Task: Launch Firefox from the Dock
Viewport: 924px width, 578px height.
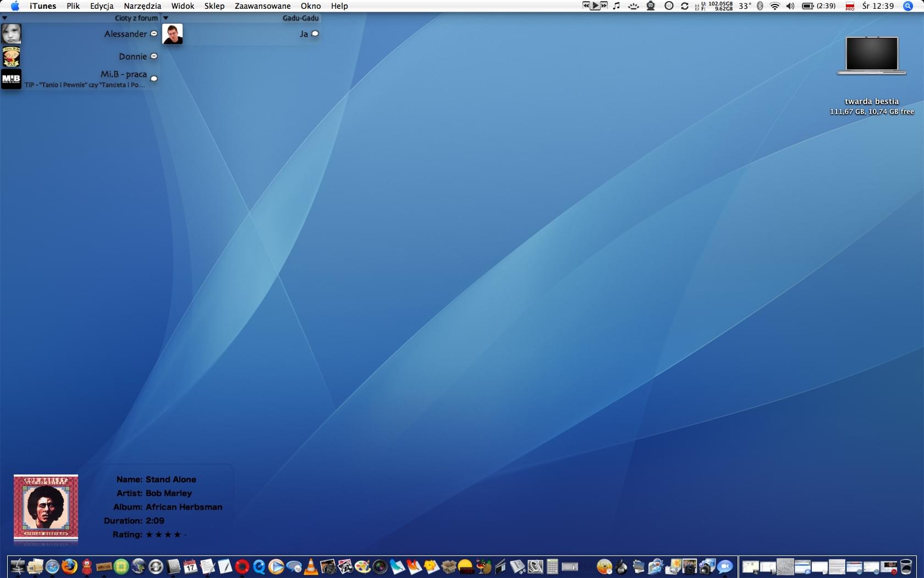Action: (x=69, y=566)
